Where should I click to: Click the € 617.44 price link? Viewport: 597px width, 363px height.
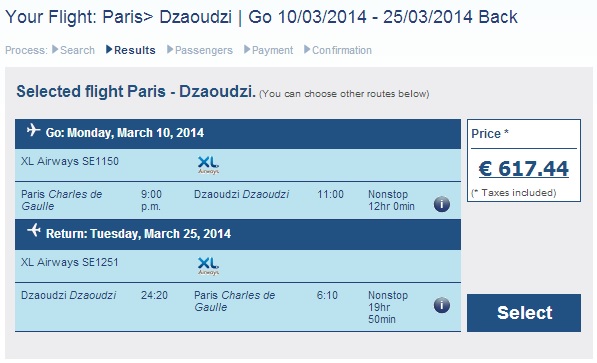(524, 169)
